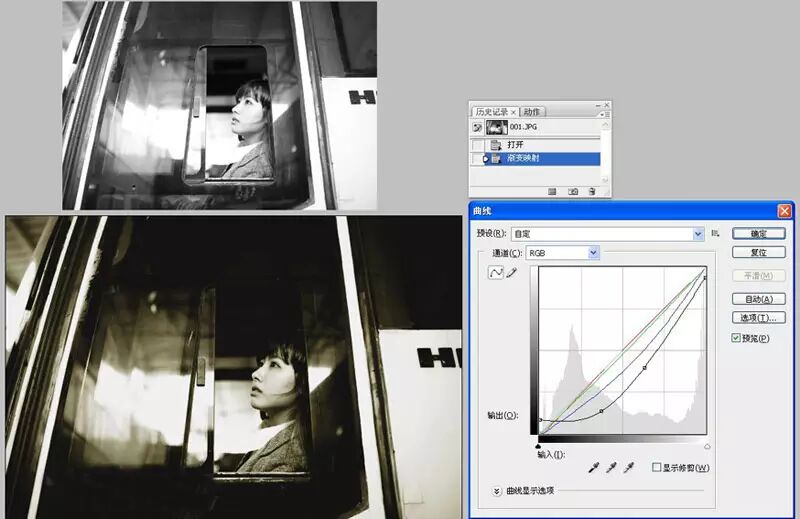Minimize the History panel
Image resolution: width=800 pixels, height=519 pixels.
pyautogui.click(x=598, y=105)
